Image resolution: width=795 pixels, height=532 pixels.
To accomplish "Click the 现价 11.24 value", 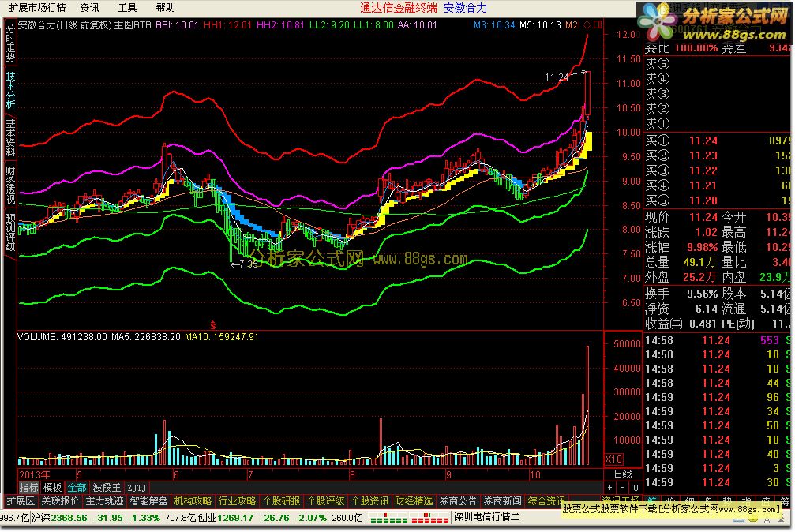I will click(x=703, y=217).
